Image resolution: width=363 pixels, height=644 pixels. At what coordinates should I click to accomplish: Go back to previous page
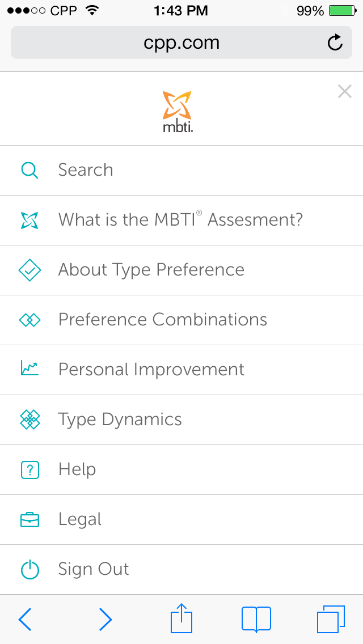tap(25, 619)
